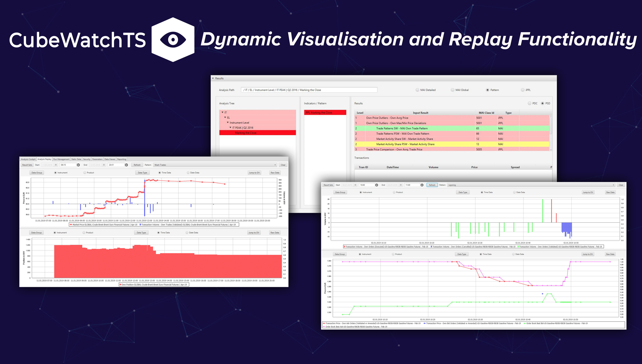This screenshot has height=364, width=642.
Task: Open the Parameters tab
Action: click(x=97, y=159)
